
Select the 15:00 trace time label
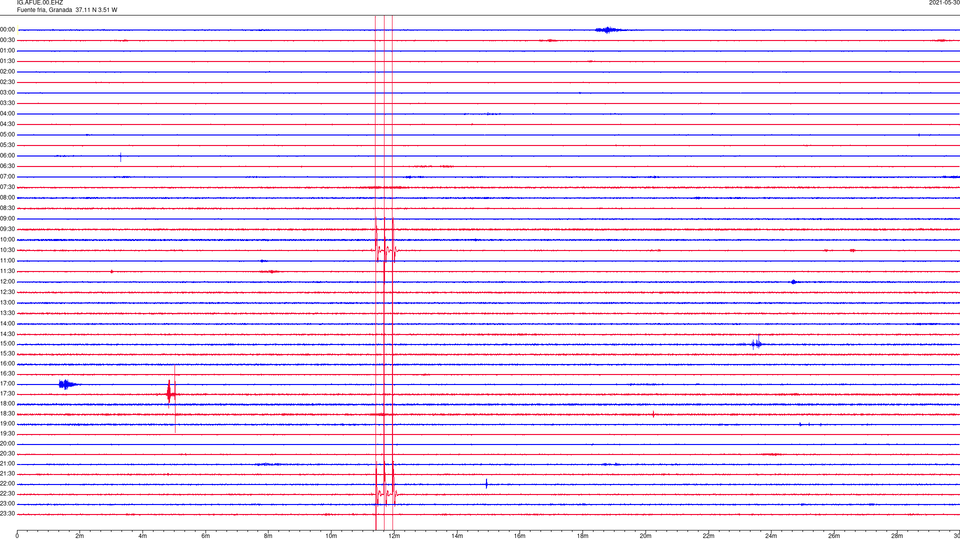tap(7, 344)
